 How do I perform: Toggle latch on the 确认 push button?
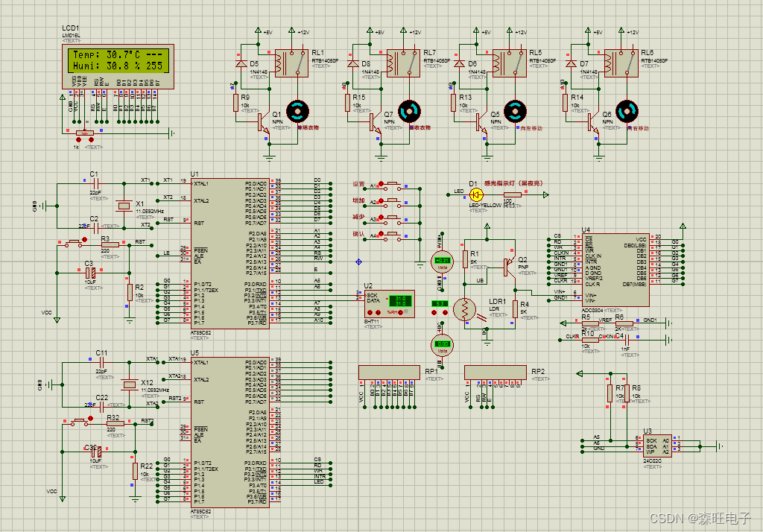[381, 234]
